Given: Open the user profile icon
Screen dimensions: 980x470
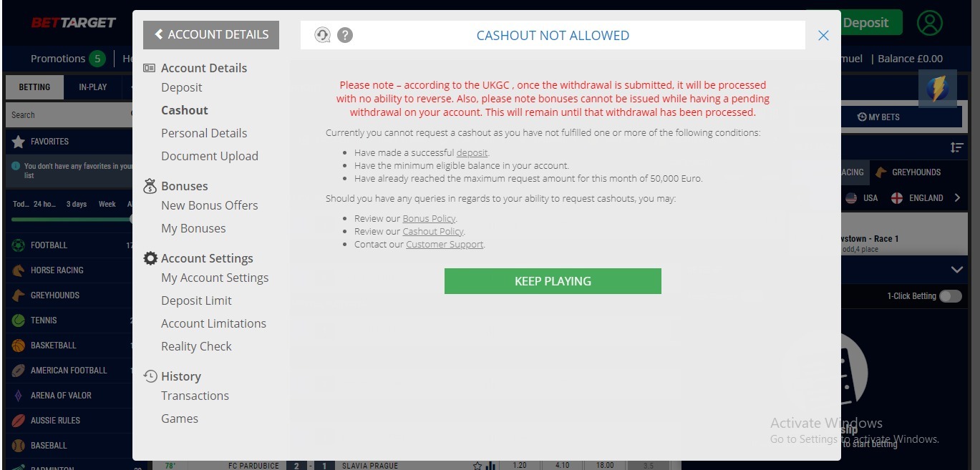Looking at the screenshot, I should pos(930,22).
